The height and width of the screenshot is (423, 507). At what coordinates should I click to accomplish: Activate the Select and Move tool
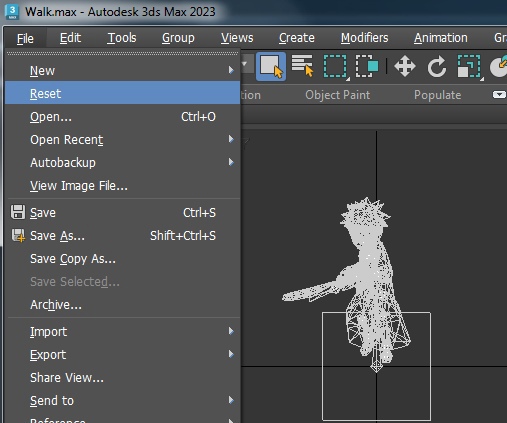point(405,66)
